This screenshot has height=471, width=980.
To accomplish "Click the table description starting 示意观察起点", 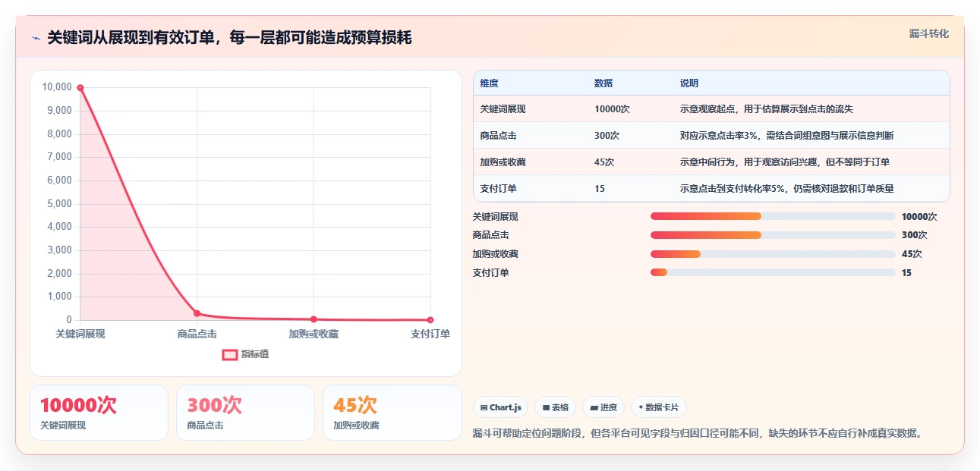I will point(767,109).
